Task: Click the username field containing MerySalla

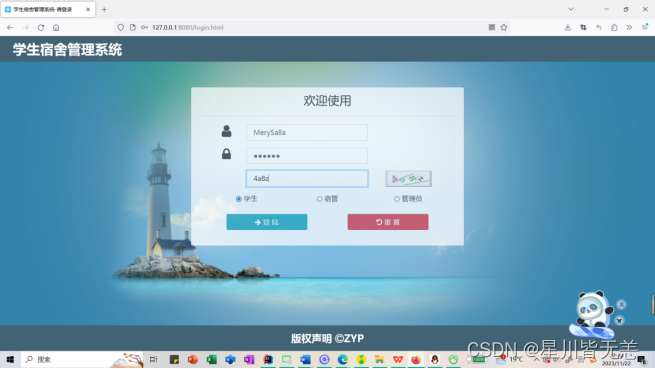Action: 307,132
